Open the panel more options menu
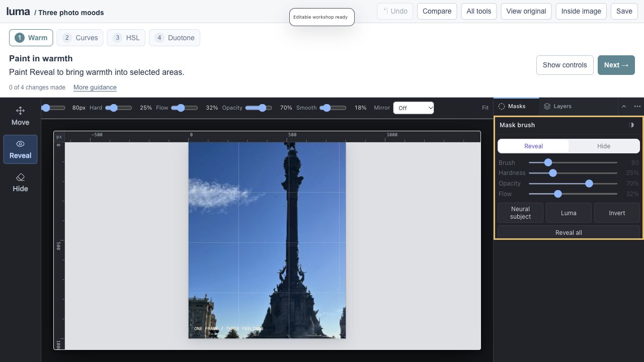This screenshot has height=362, width=644. coord(637,107)
